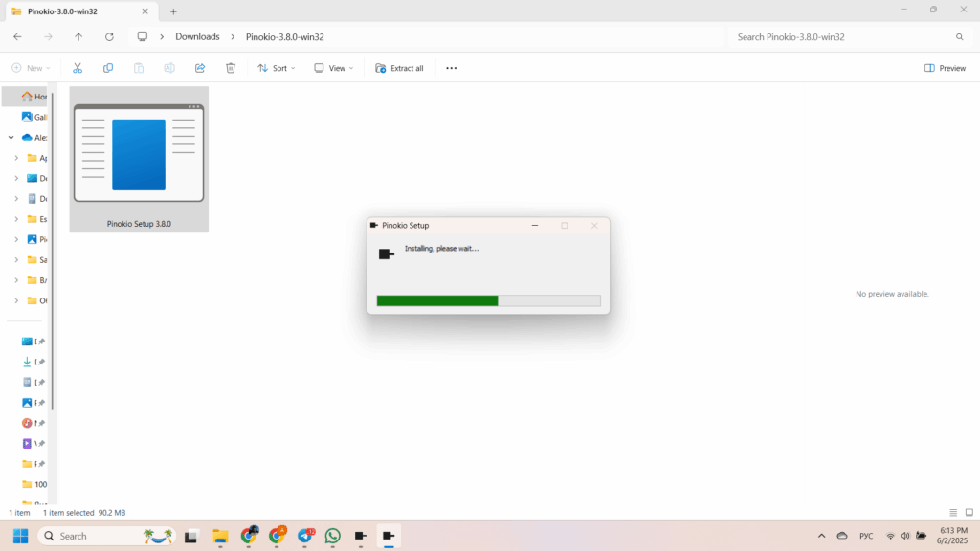Open the Chrome icon with orange badge
980x551 pixels.
coord(277,536)
